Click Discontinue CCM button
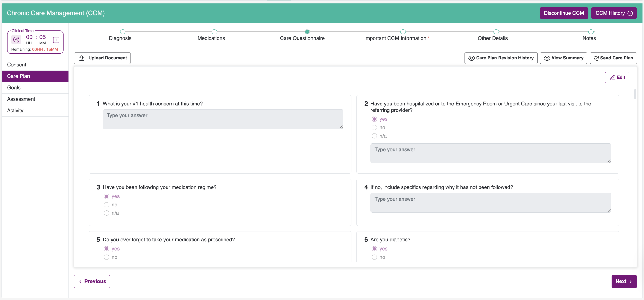The width and height of the screenshot is (644, 300). pyautogui.click(x=563, y=13)
